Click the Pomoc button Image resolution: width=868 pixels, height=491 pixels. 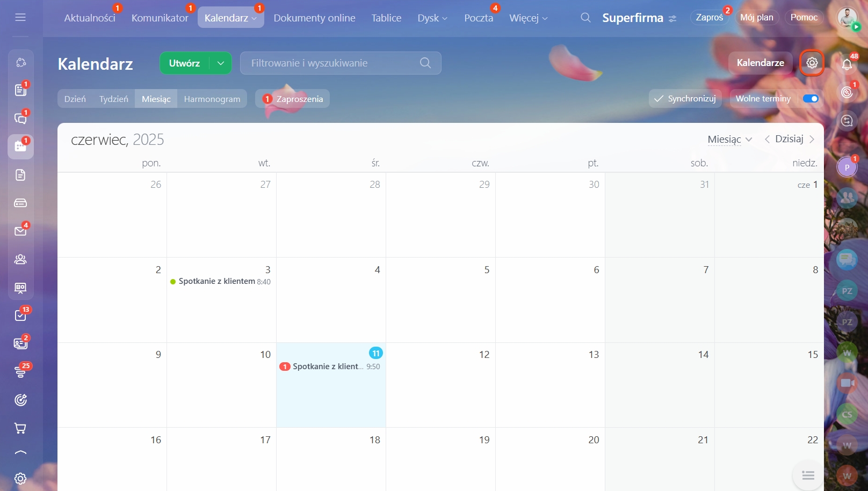click(x=804, y=17)
